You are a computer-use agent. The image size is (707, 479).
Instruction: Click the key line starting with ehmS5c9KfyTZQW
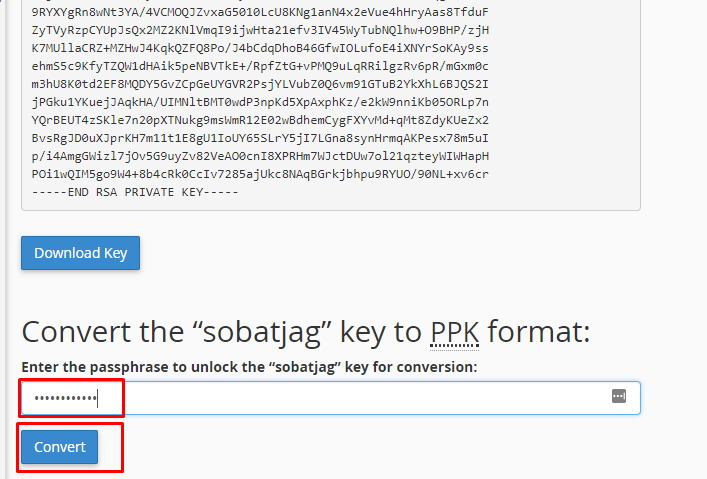click(x=260, y=66)
